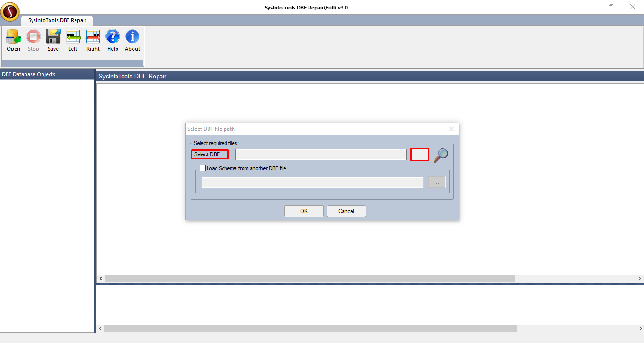The height and width of the screenshot is (343, 644).
Task: Click the upper grid scroll-right arrow
Action: click(640, 279)
